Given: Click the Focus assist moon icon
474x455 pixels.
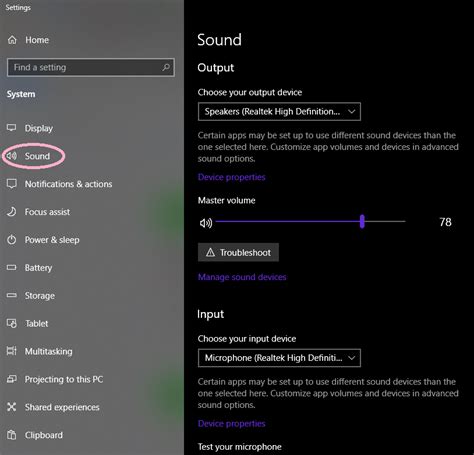Looking at the screenshot, I should click(12, 212).
